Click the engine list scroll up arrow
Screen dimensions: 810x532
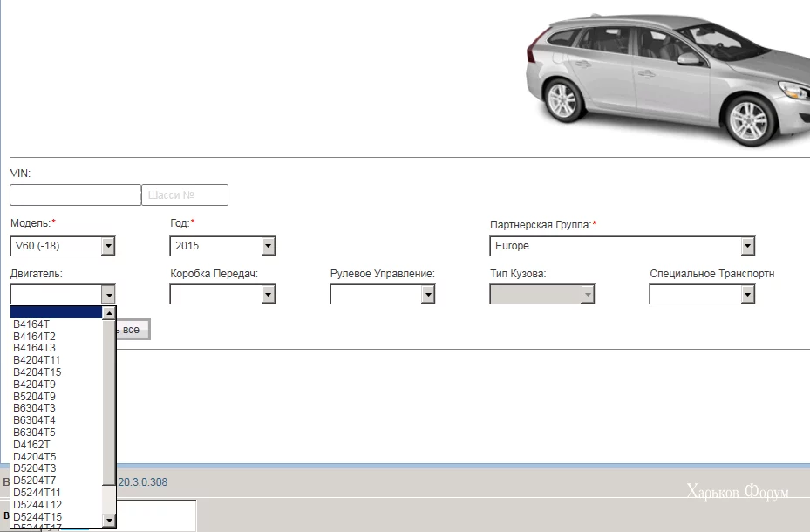point(109,313)
